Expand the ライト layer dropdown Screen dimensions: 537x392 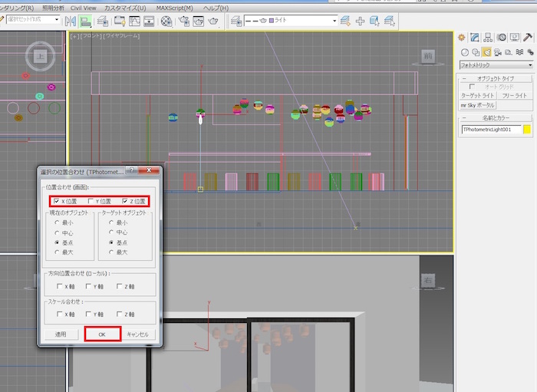pos(334,21)
